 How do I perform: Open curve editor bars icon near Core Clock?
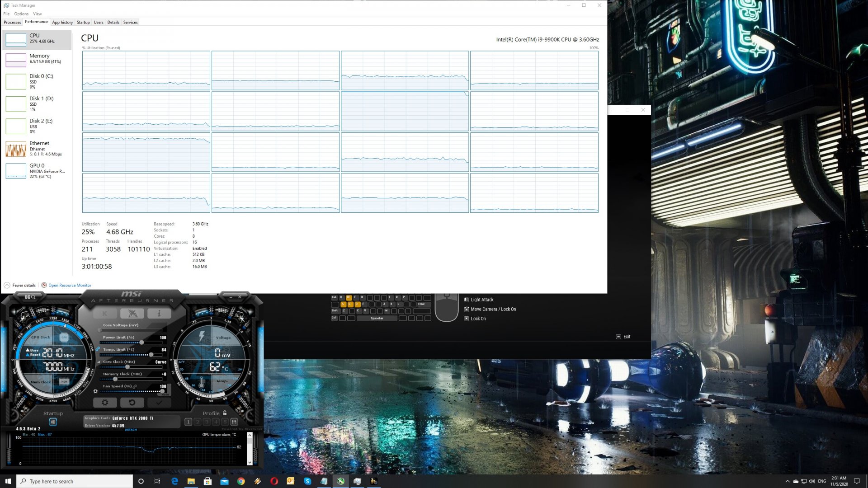98,362
